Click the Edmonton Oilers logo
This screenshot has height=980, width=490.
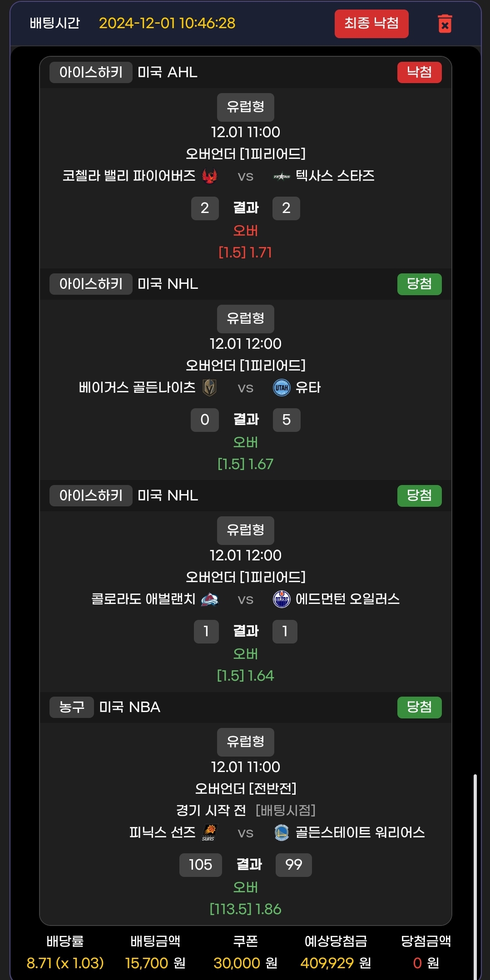click(x=282, y=599)
